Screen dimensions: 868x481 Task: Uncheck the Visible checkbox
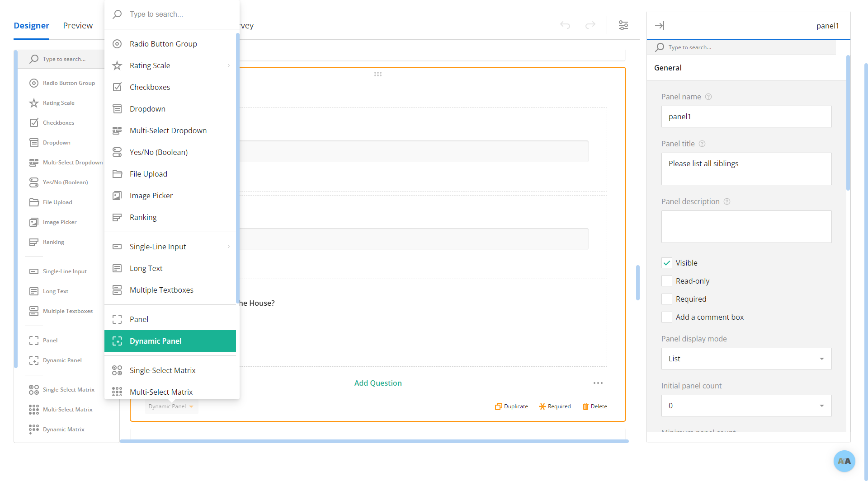(667, 263)
